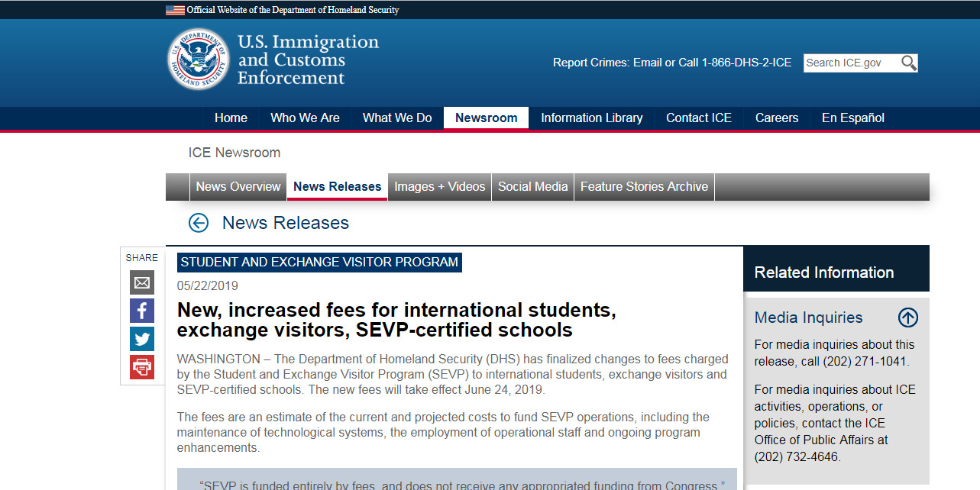Image resolution: width=980 pixels, height=490 pixels.
Task: Switch site to En Español
Action: pyautogui.click(x=853, y=118)
